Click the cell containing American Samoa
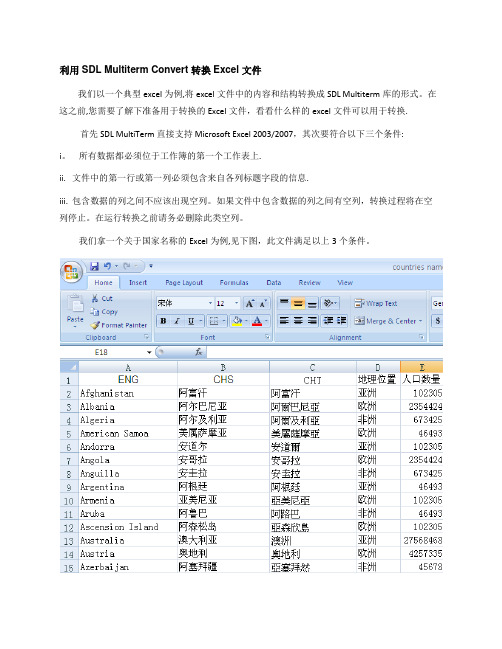502x649 pixels. (x=128, y=434)
